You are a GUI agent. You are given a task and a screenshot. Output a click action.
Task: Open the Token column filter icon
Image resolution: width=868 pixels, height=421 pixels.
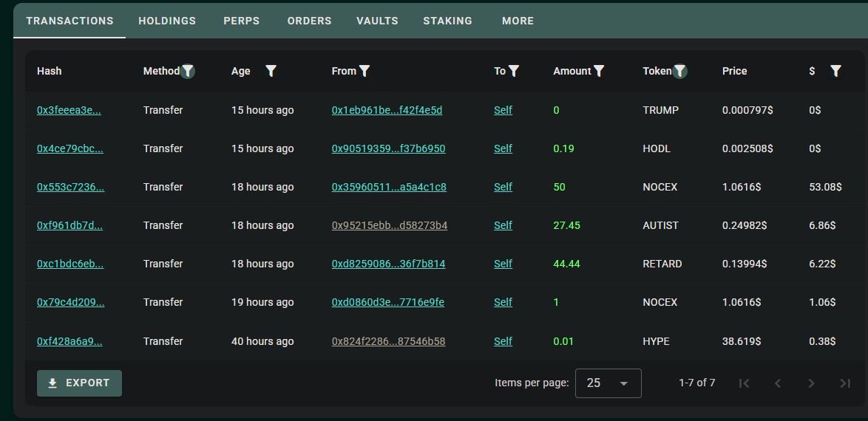679,71
